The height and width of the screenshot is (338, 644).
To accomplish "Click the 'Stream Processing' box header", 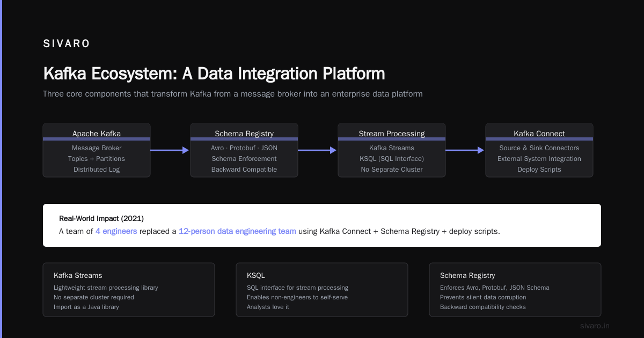I will click(x=392, y=134).
